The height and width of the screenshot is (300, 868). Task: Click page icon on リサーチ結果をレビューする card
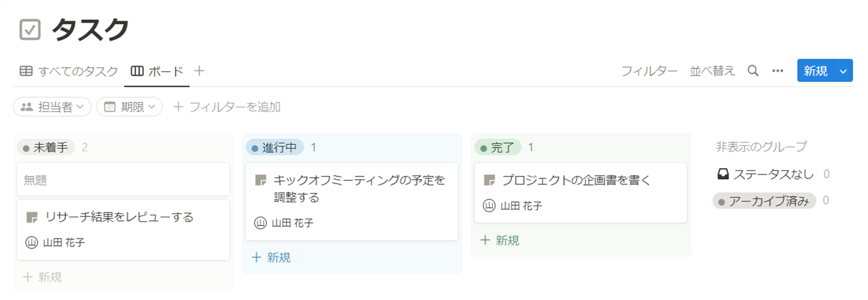click(x=32, y=217)
